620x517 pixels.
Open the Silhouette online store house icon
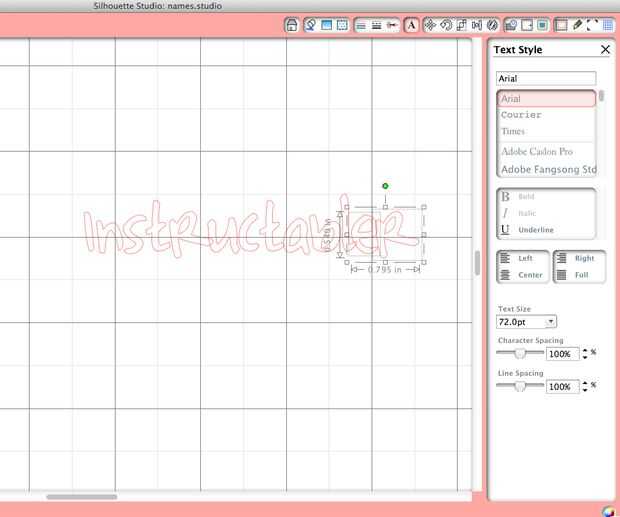pyautogui.click(x=292, y=25)
